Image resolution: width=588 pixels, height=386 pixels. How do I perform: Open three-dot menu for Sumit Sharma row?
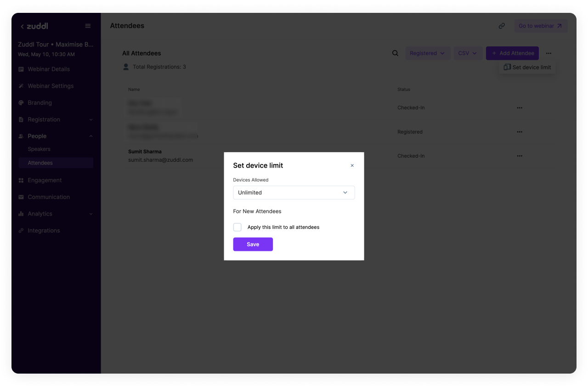pyautogui.click(x=520, y=156)
